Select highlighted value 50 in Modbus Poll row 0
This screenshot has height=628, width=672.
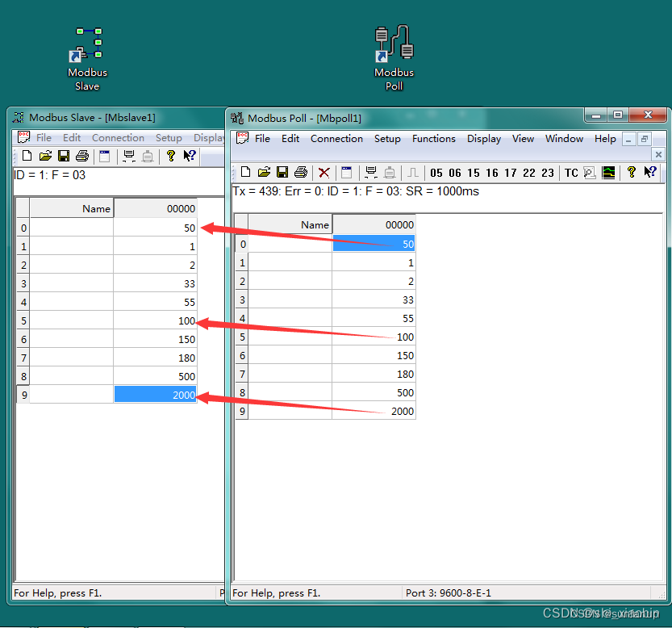[x=374, y=244]
